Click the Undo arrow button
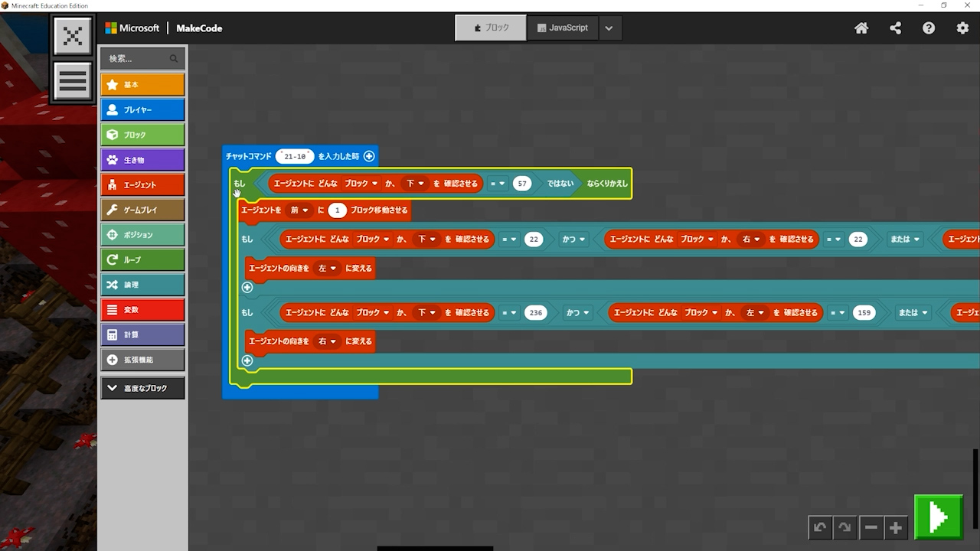Screen dimensions: 980x551 820,527
